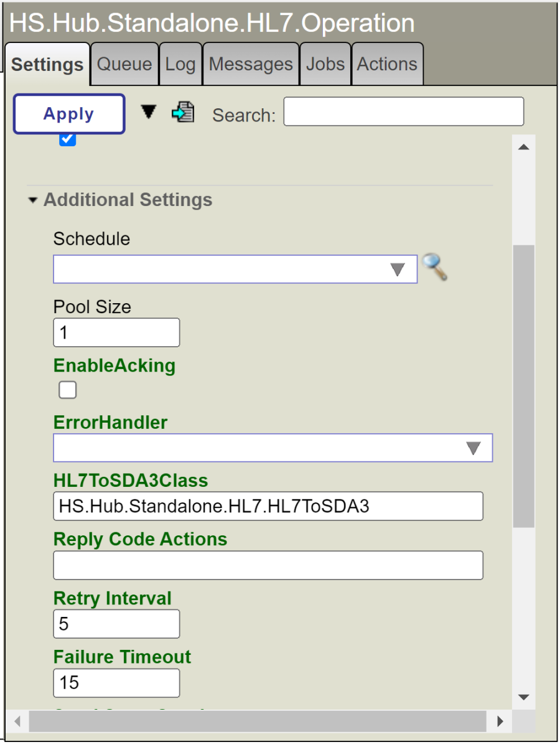Image resolution: width=560 pixels, height=747 pixels.
Task: Click the magnifier icon next to Schedule
Action: click(x=434, y=268)
